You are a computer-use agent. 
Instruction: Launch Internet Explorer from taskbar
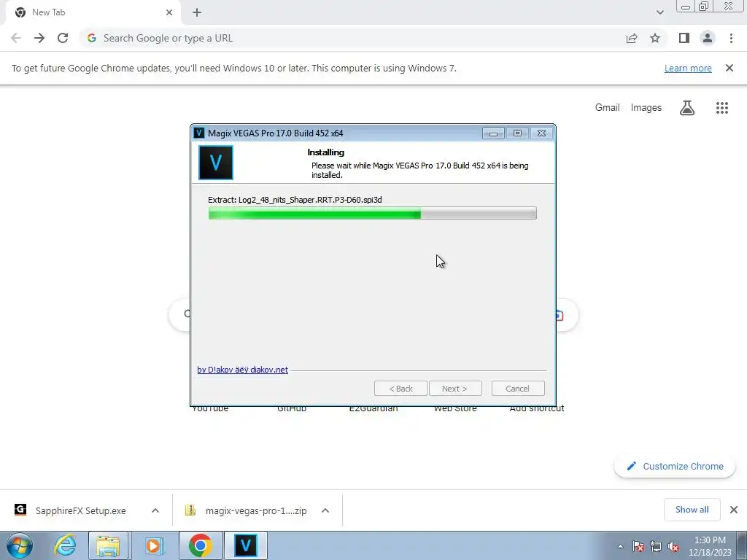[65, 545]
